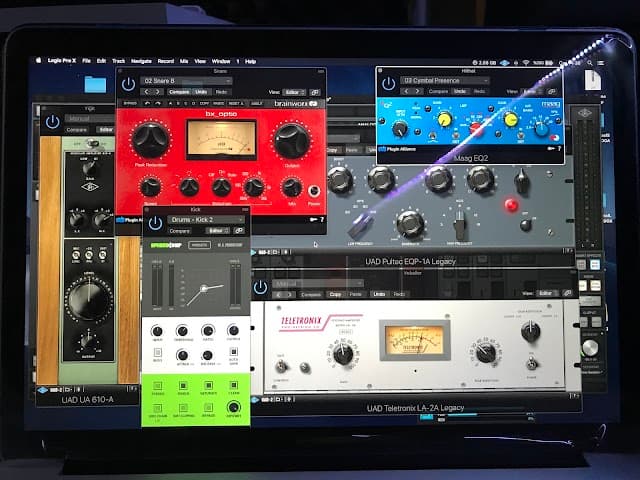
Task: Open the 'Drums - Kick 2' preset dropdown
Action: pos(206,220)
